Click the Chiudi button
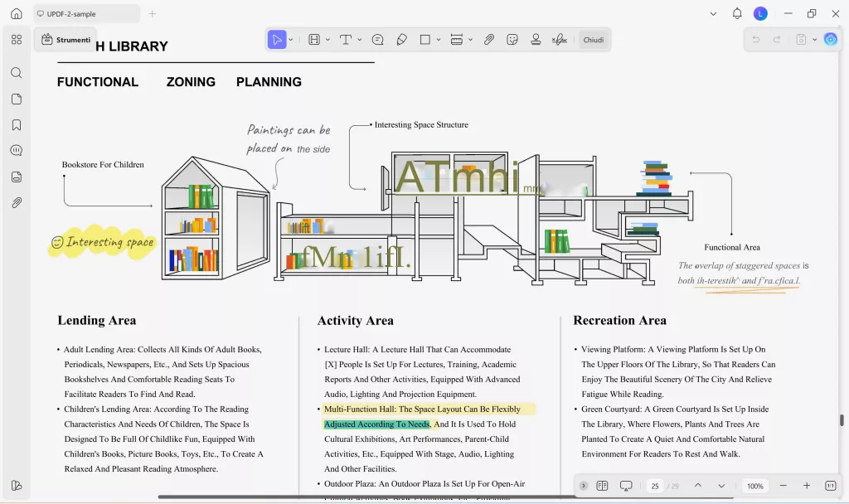The image size is (849, 504). [594, 39]
